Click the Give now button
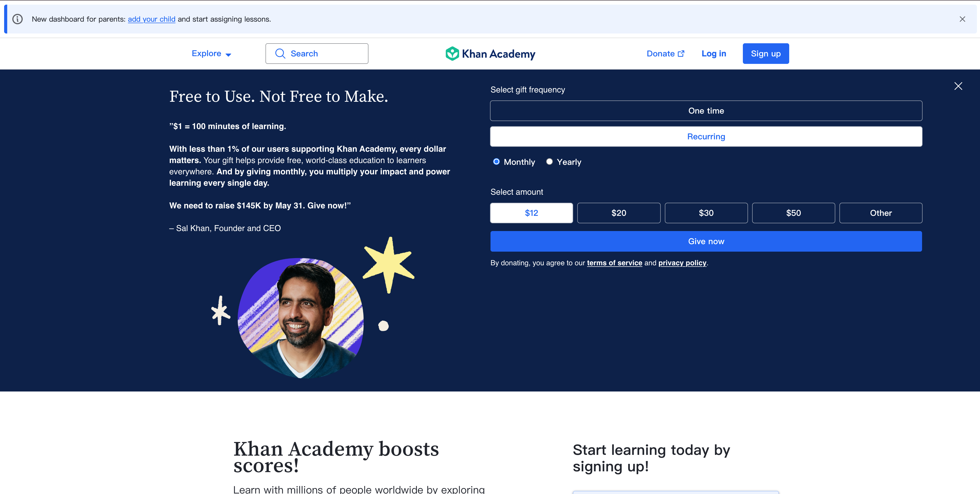This screenshot has width=980, height=494. pyautogui.click(x=706, y=241)
